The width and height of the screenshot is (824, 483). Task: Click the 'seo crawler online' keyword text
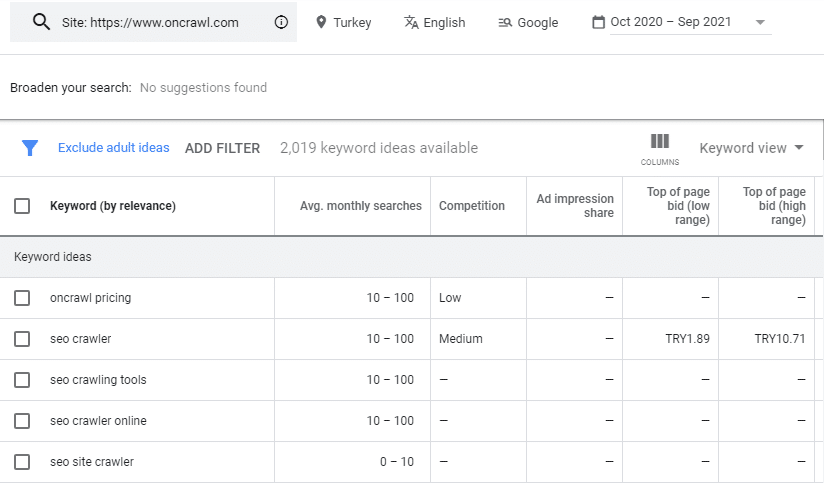[x=98, y=420]
